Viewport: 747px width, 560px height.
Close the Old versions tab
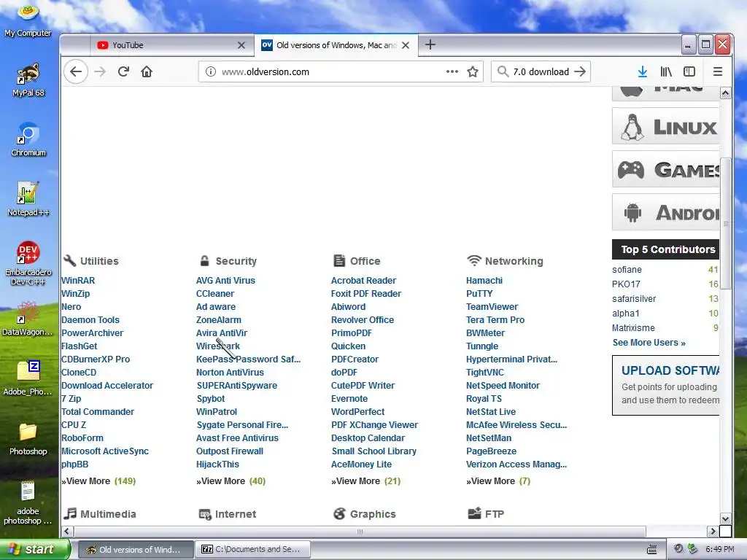[x=406, y=45]
